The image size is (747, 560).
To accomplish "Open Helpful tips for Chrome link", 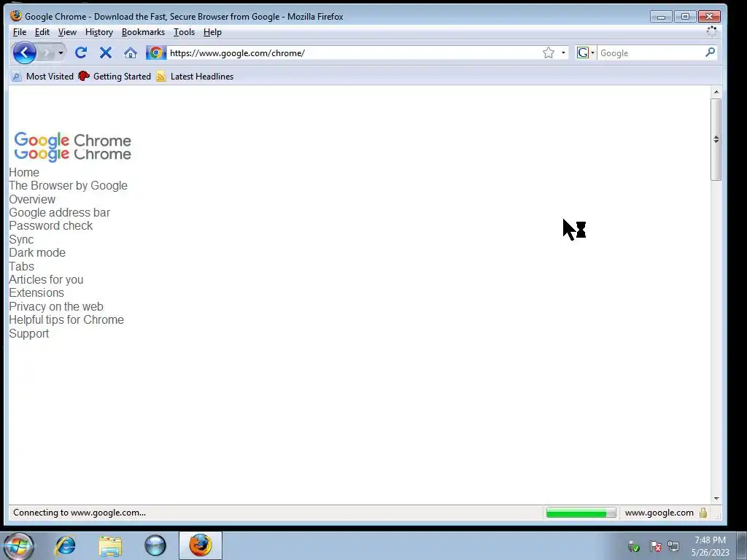I will [66, 320].
